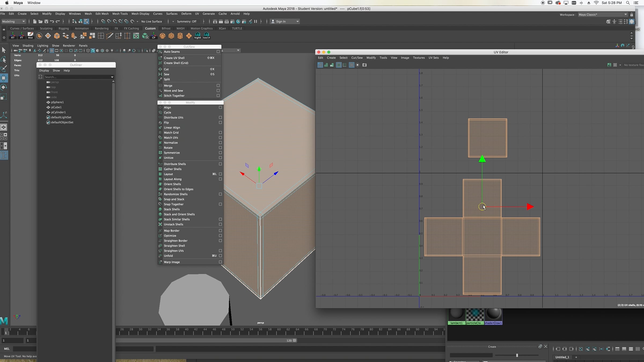Viewport: 644px width, 362px height.
Task: Click the high6 shelf icon
Action: (x=197, y=35)
